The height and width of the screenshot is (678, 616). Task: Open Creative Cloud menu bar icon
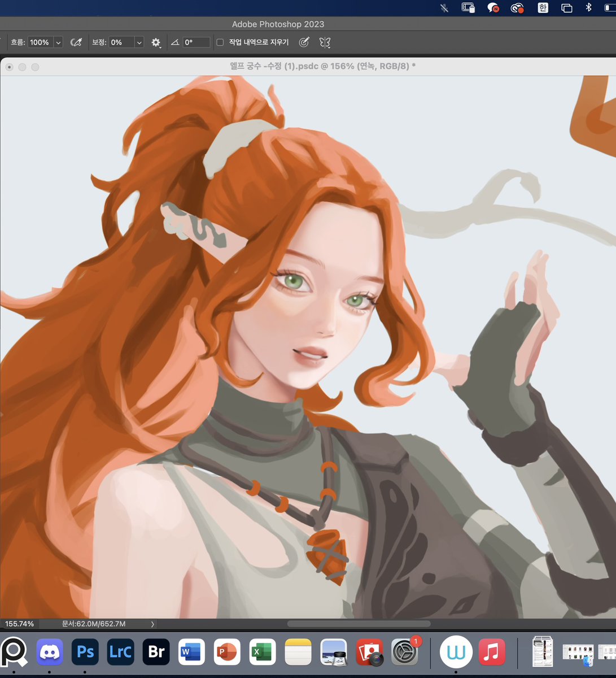click(517, 8)
